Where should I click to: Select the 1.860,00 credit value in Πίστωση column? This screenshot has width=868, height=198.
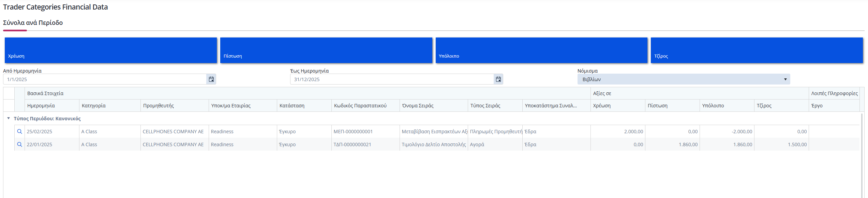(x=672, y=144)
